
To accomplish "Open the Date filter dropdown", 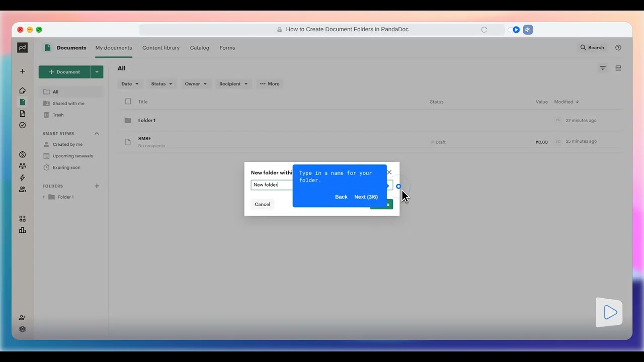I will click(x=130, y=84).
